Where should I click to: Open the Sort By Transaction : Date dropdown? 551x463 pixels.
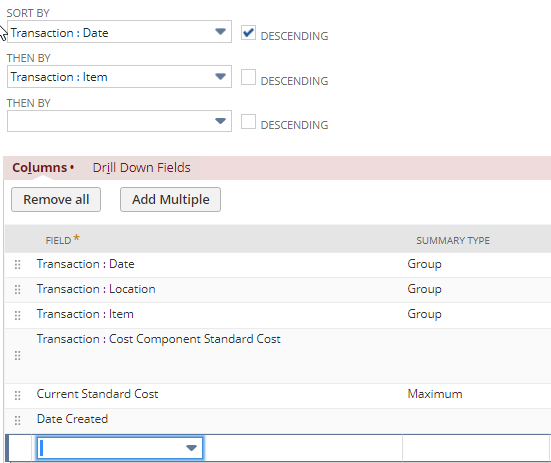pyautogui.click(x=119, y=32)
